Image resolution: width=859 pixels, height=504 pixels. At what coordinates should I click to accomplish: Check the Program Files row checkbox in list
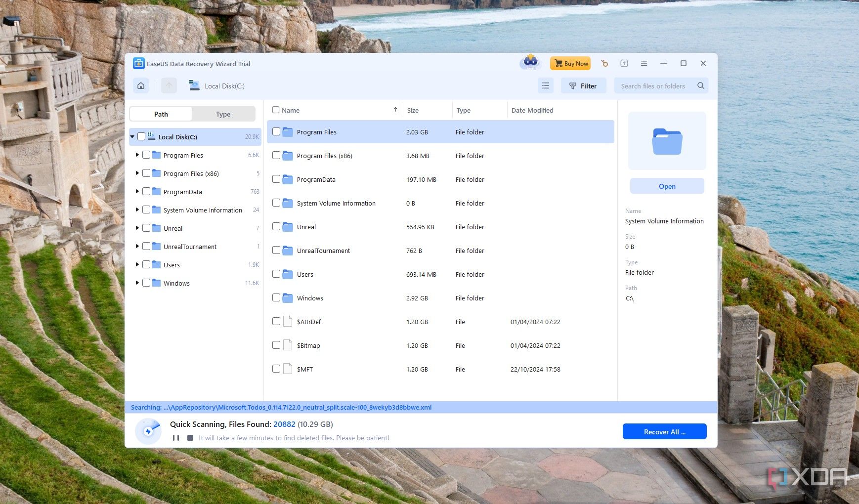(276, 131)
